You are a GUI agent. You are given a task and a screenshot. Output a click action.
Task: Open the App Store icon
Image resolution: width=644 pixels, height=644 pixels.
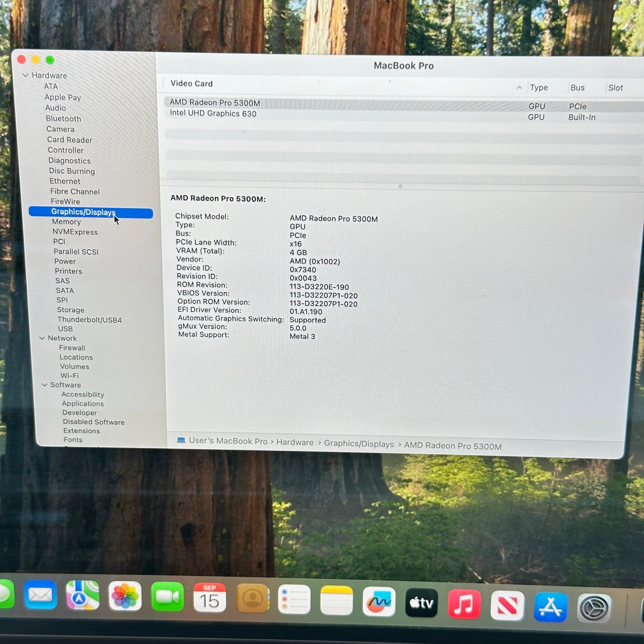pos(550,607)
